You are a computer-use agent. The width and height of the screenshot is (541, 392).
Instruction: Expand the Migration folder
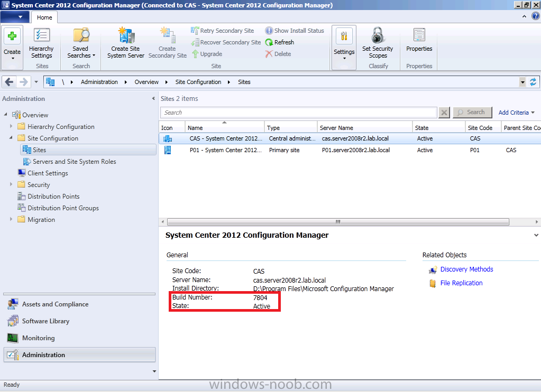click(11, 219)
